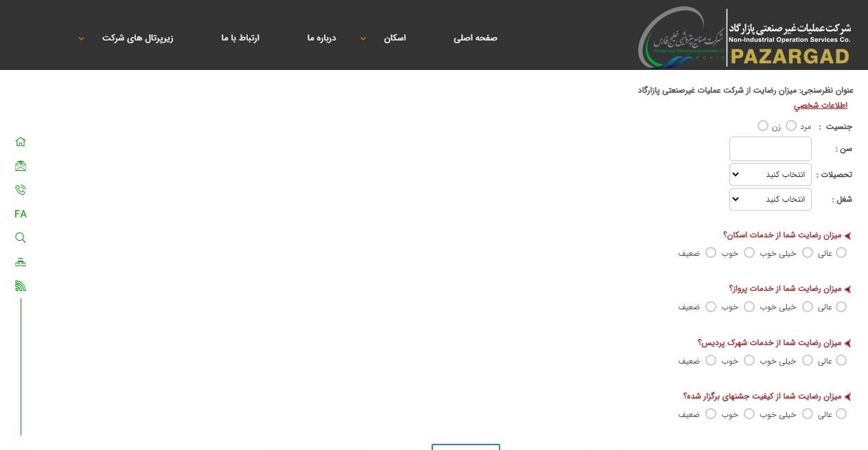Open search via the magnifier icon

point(21,238)
